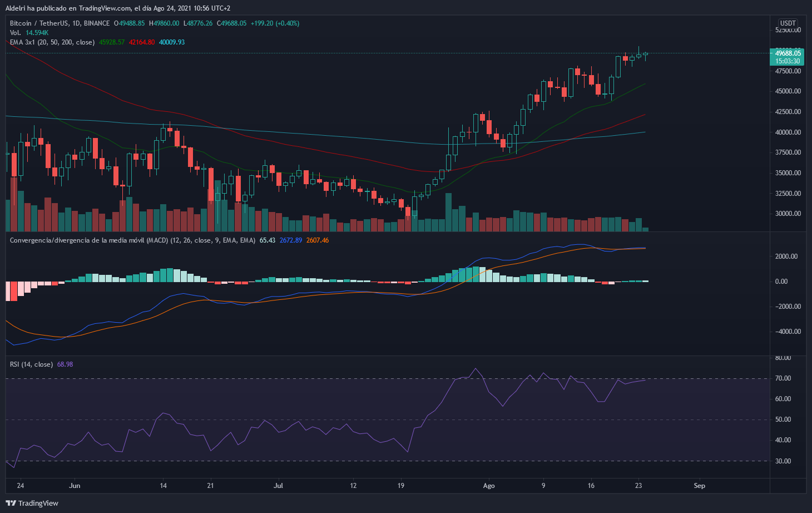Click the orange MACD signal value 2607.46
Viewport: 812px width, 513px height.
point(318,240)
